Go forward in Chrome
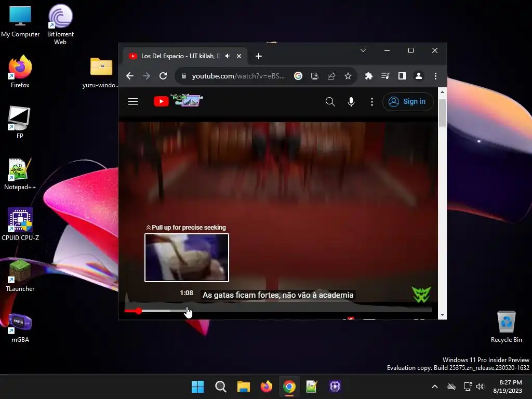This screenshot has height=399, width=532. [146, 76]
